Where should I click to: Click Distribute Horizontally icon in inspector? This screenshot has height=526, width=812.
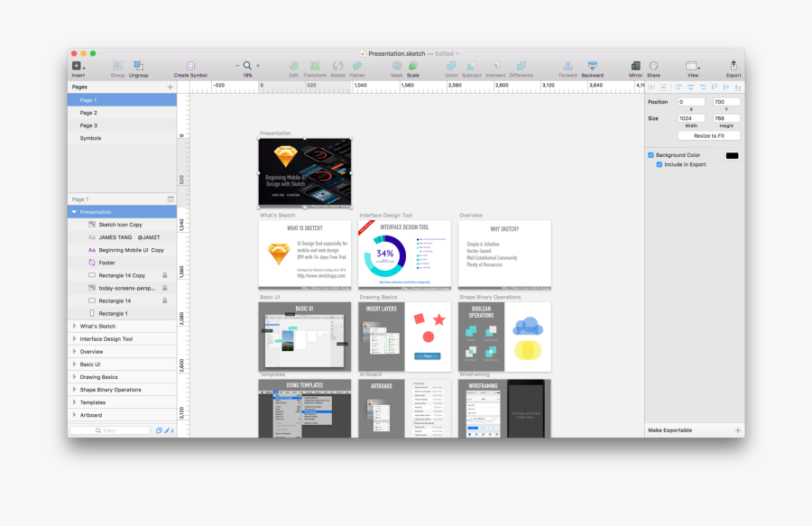coord(651,87)
